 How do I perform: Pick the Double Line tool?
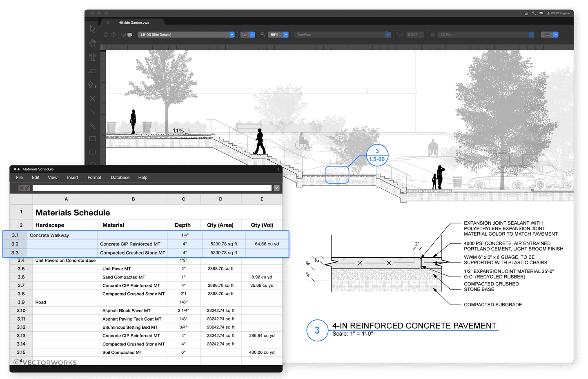(93, 125)
